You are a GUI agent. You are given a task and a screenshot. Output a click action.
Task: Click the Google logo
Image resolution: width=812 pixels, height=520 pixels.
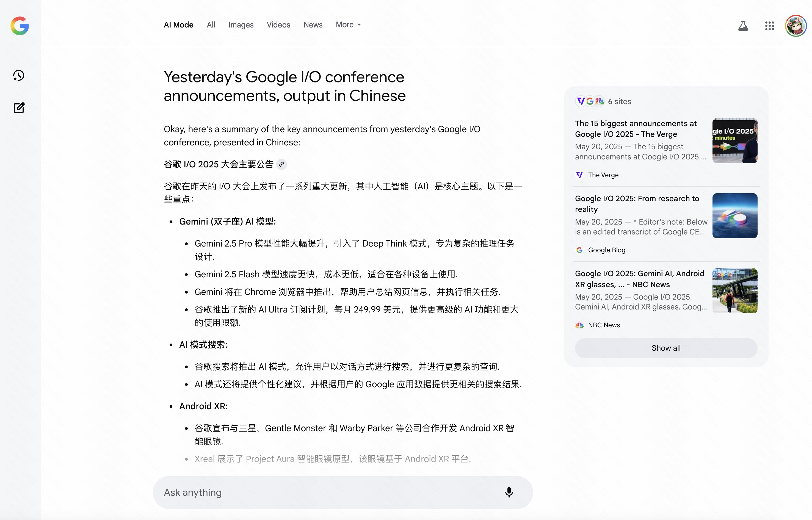point(20,26)
